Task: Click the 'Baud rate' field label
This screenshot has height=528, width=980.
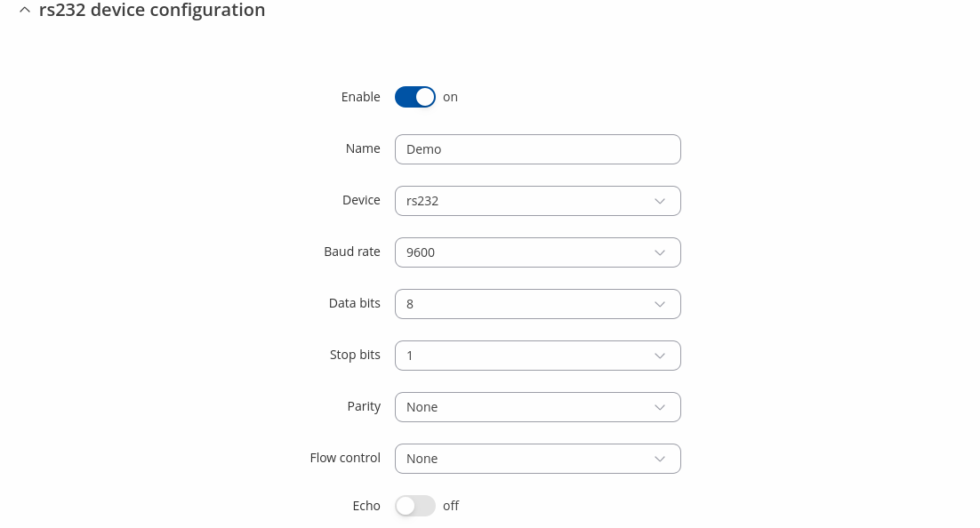Action: 352,252
